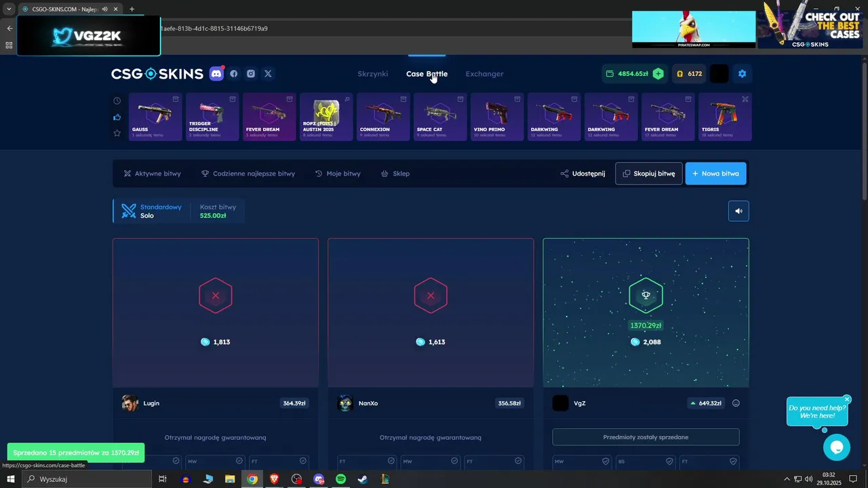Screen dimensions: 868x488
Task: Click the 6172 coins balance
Action: 689,74
